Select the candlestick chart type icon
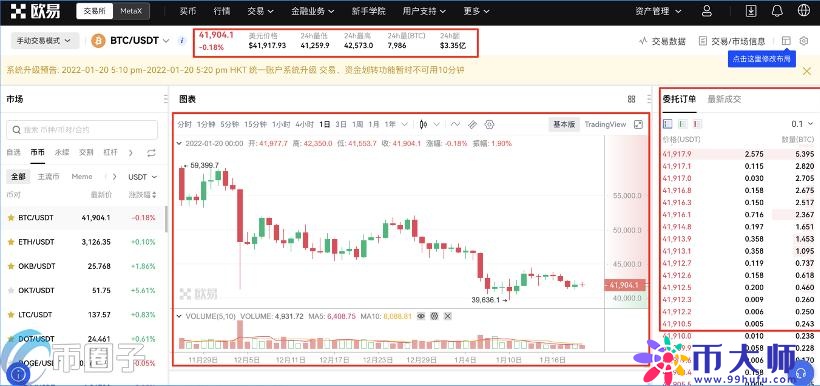The width and height of the screenshot is (820, 386). (x=424, y=124)
